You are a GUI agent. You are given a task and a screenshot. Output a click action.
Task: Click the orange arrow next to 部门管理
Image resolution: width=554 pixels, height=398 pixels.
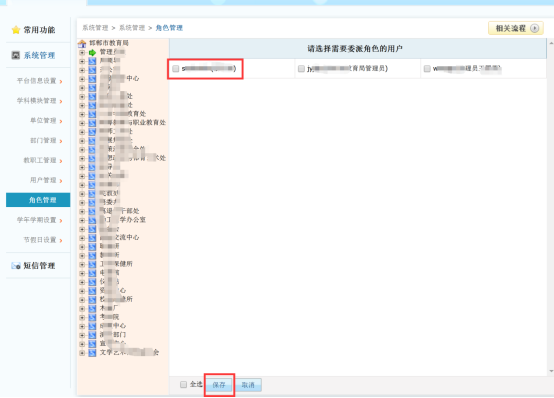click(x=61, y=141)
